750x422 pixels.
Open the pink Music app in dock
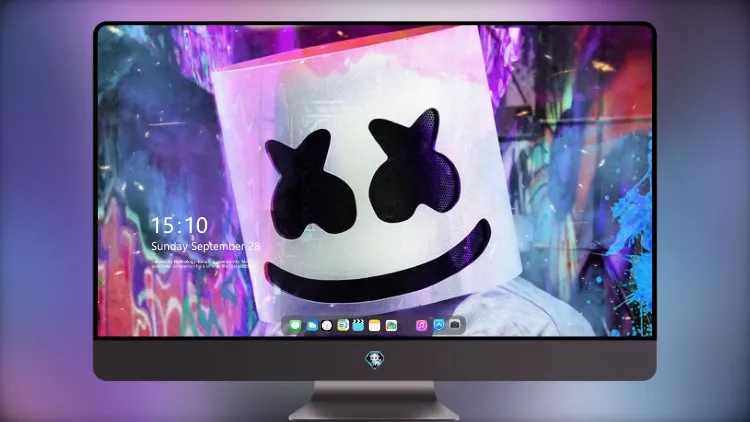[421, 326]
